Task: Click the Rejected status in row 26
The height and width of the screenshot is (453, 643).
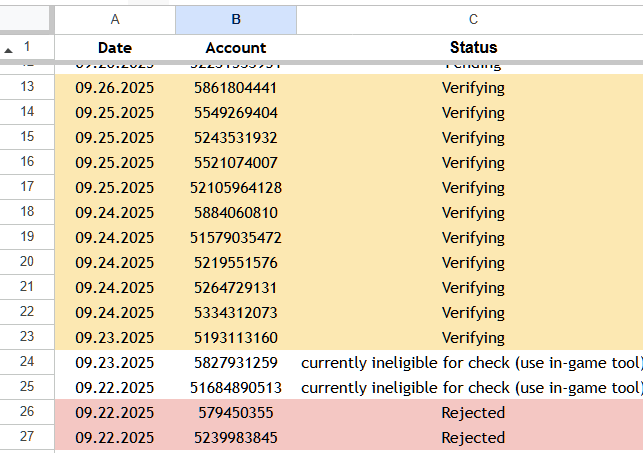Action: 472,412
